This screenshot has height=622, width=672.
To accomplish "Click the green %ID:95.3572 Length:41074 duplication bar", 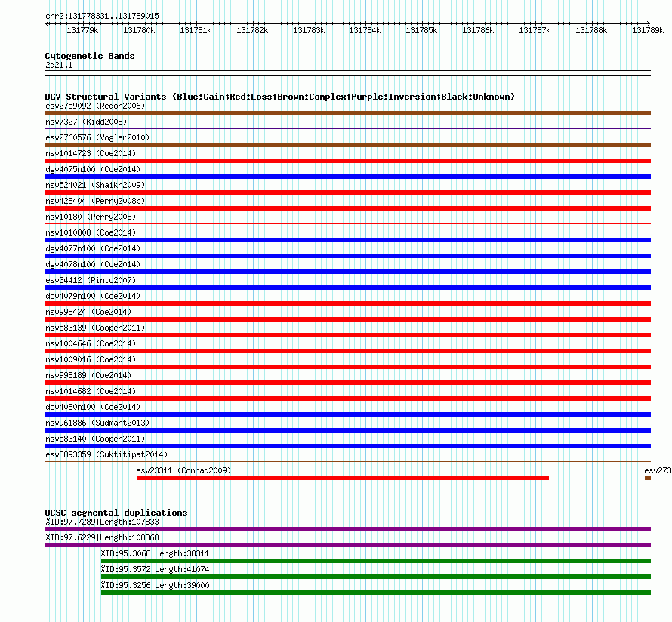I will pyautogui.click(x=376, y=577).
